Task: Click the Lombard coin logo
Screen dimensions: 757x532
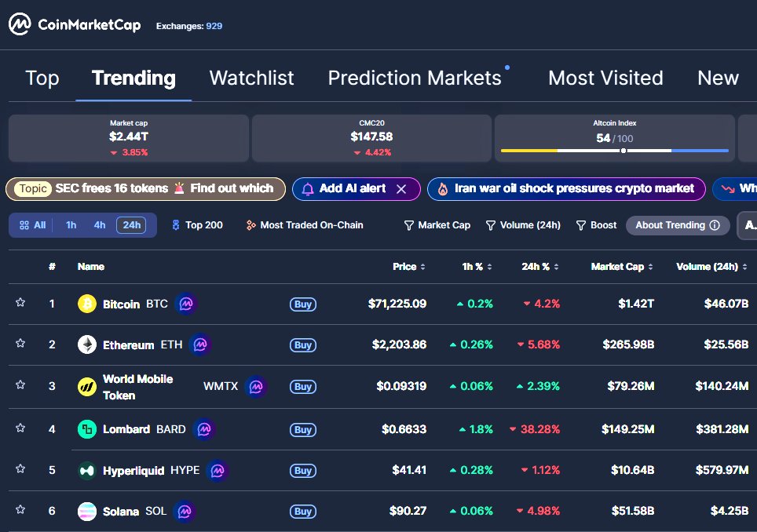Action: coord(87,429)
